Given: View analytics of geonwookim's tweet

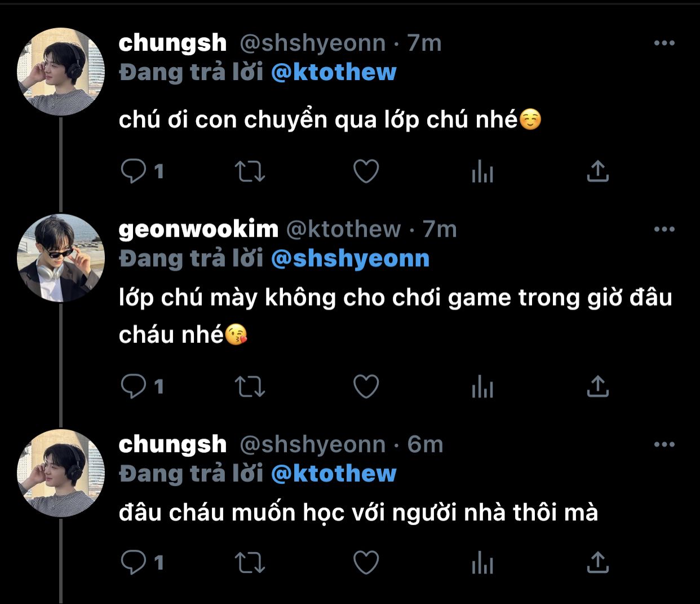Looking at the screenshot, I should click(x=482, y=387).
